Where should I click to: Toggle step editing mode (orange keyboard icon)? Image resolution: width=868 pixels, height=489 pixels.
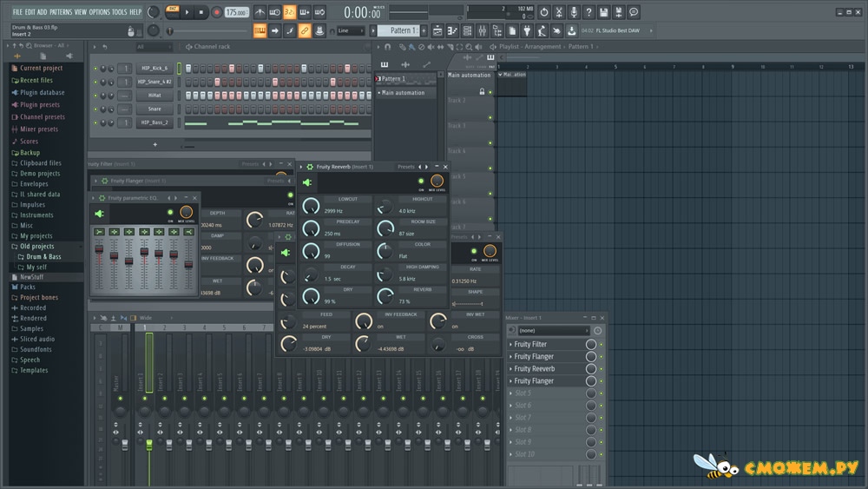pyautogui.click(x=260, y=31)
